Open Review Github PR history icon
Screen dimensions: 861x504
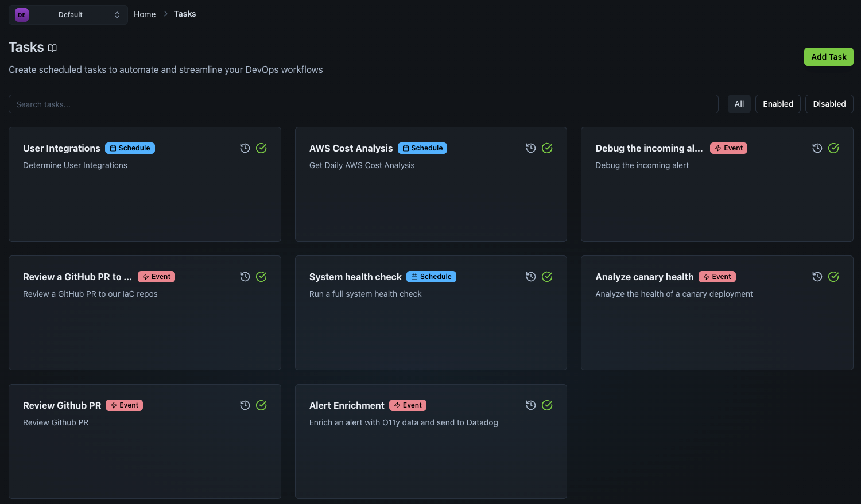(245, 405)
